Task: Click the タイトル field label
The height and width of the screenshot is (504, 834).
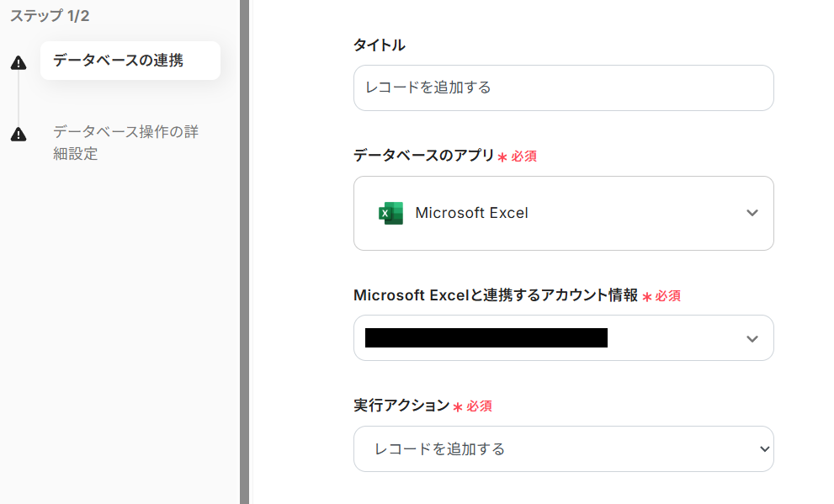Action: click(380, 45)
